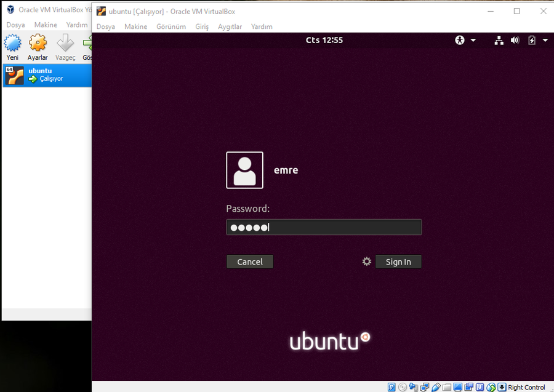Click the network adapters status icon
This screenshot has height=392, width=554.
(x=425, y=387)
